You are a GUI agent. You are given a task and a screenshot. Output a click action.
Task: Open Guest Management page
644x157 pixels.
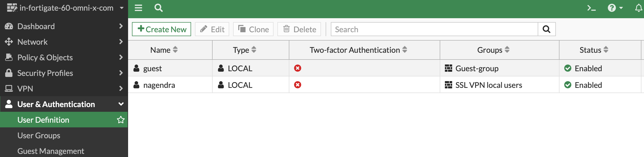point(51,151)
